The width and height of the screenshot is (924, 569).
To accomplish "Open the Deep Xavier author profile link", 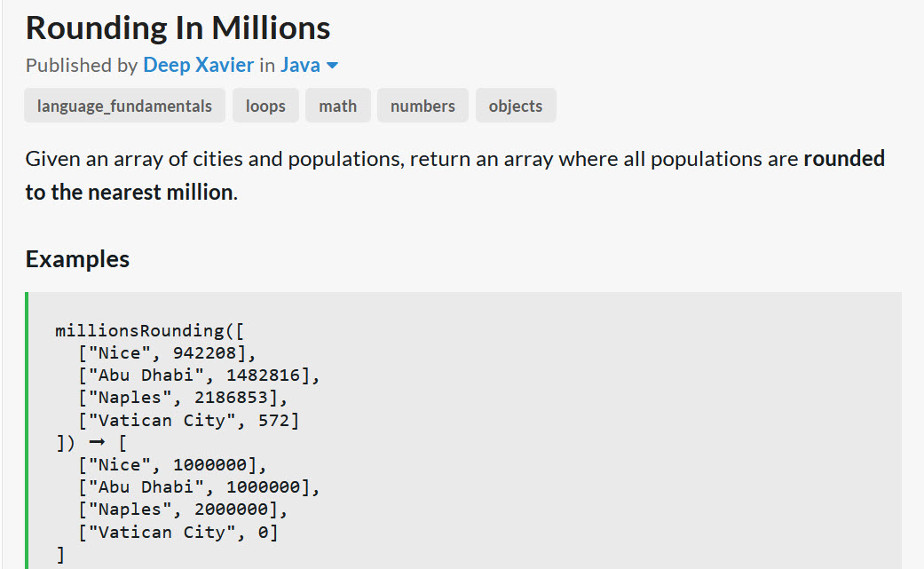I will (x=198, y=65).
